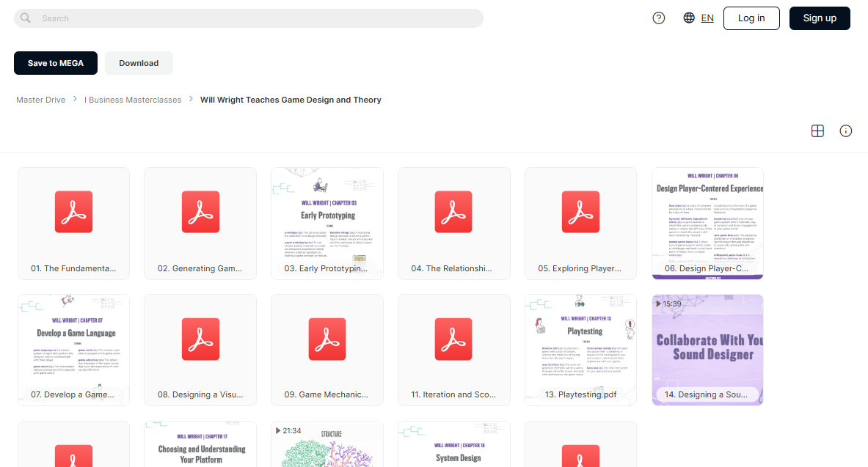This screenshot has width=868, height=467.
Task: Select file name 09. Game Mechanic...
Action: coord(326,394)
